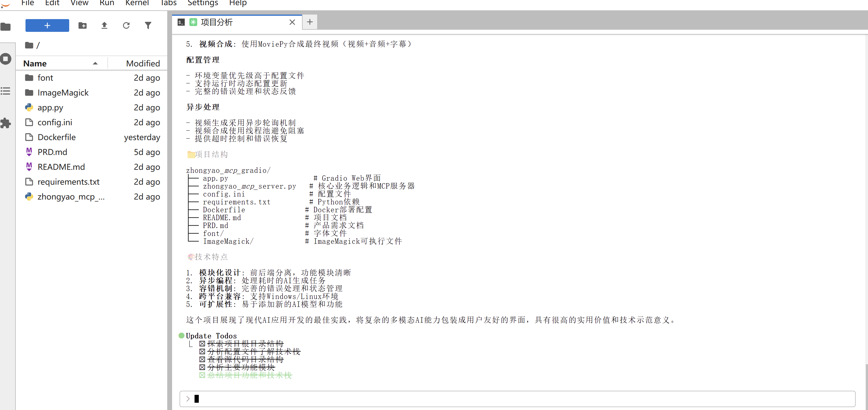Click the Dockerfile file icon
The height and width of the screenshot is (410, 868).
point(29,137)
